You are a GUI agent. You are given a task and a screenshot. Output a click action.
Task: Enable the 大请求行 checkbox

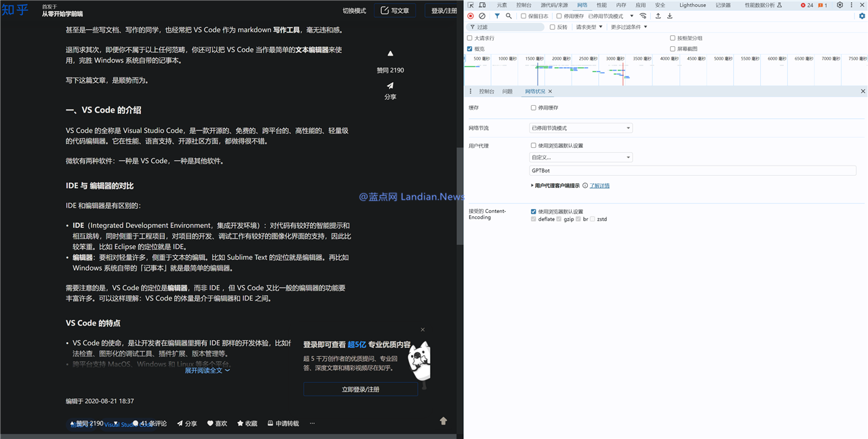470,38
